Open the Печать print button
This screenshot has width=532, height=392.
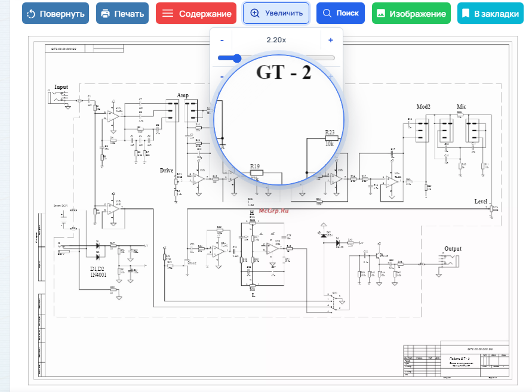pos(122,13)
